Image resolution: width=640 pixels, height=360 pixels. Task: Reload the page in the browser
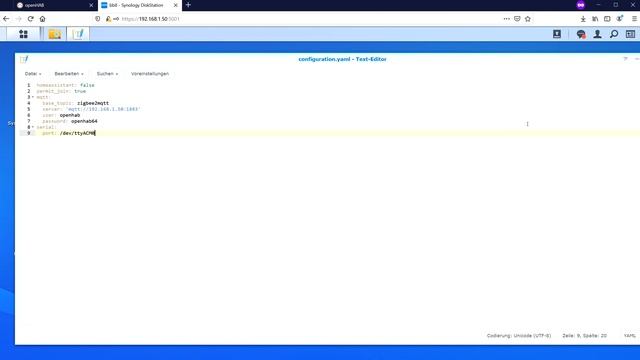pos(31,19)
